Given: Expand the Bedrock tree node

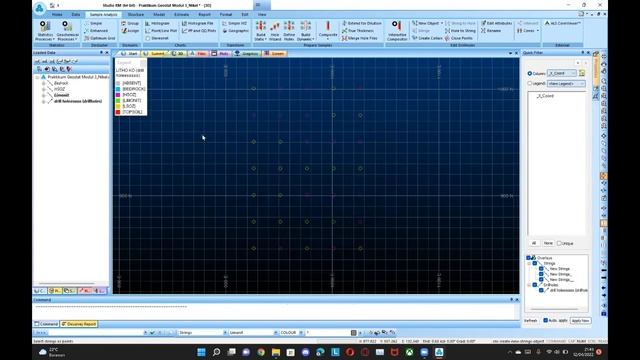Looking at the screenshot, I should (44, 83).
